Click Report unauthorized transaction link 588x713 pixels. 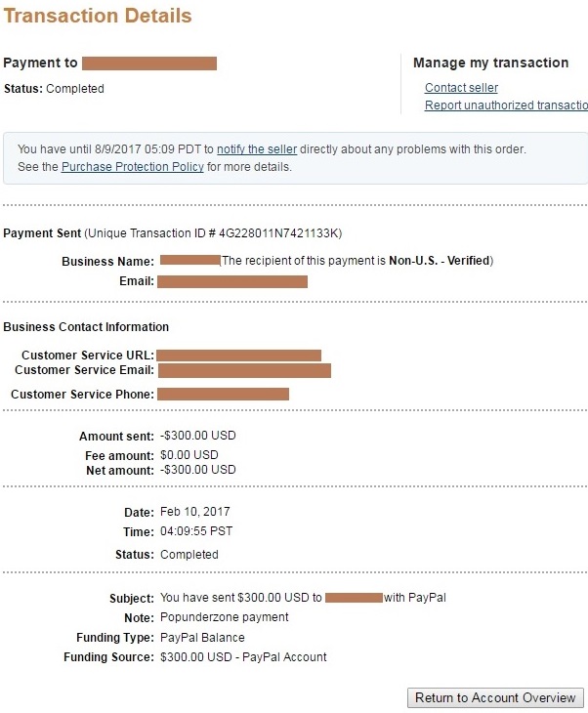[506, 105]
